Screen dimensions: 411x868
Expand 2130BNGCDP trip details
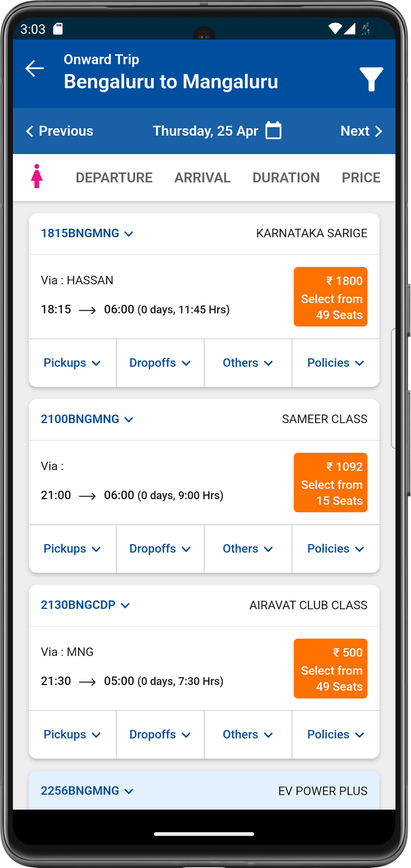click(85, 605)
